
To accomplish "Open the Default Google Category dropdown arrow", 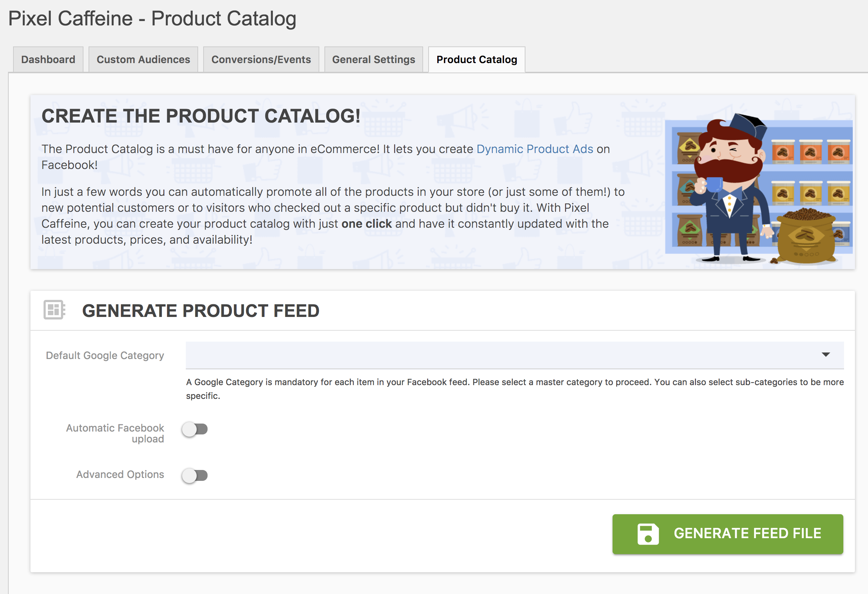I will tap(826, 355).
